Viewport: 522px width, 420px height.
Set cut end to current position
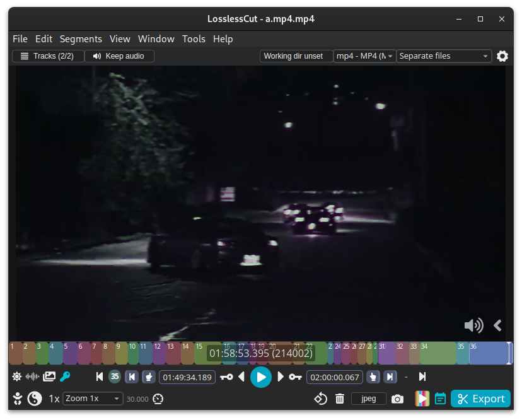tap(373, 377)
